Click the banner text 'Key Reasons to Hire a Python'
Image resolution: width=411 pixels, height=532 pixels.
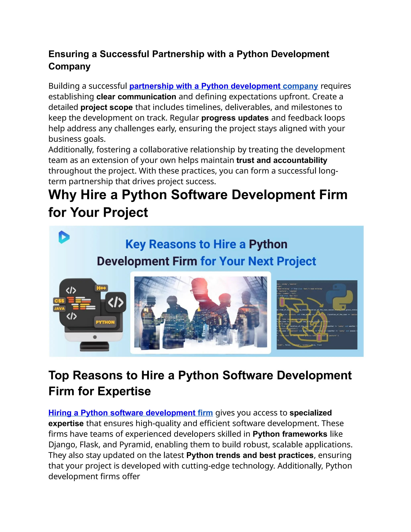[x=206, y=244]
